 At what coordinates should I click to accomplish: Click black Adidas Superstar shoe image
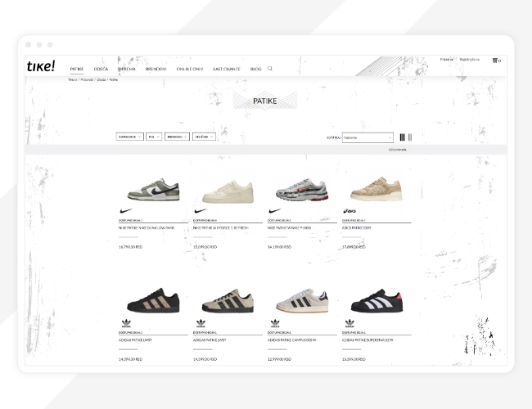click(x=376, y=300)
